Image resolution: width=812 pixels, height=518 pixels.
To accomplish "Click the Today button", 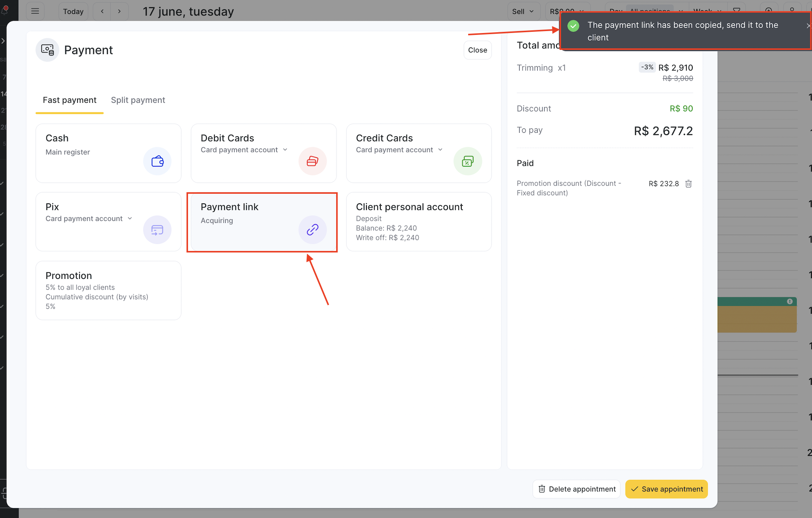I will (73, 12).
